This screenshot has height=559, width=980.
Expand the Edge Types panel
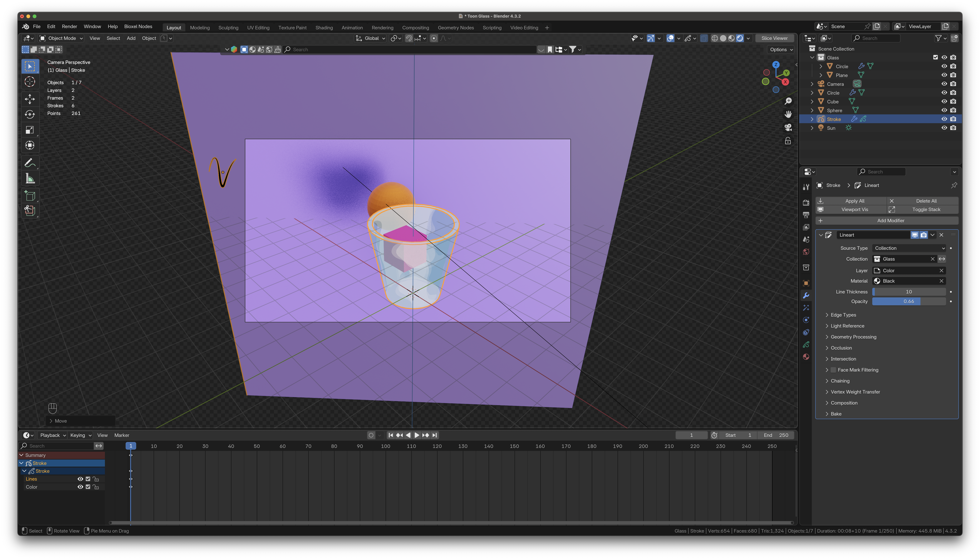coord(843,315)
